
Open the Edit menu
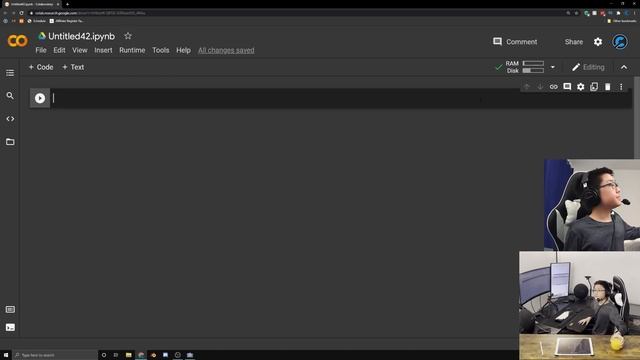[59, 50]
